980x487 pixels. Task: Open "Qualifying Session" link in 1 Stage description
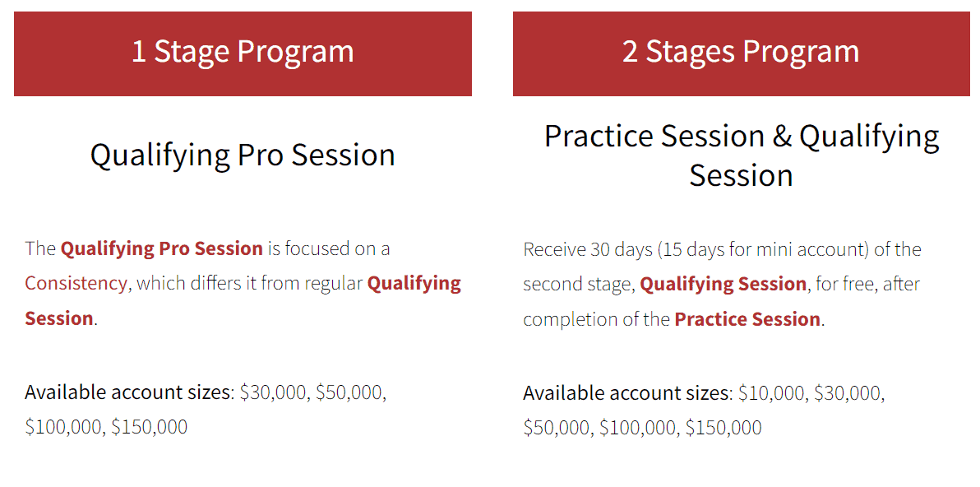tap(414, 284)
